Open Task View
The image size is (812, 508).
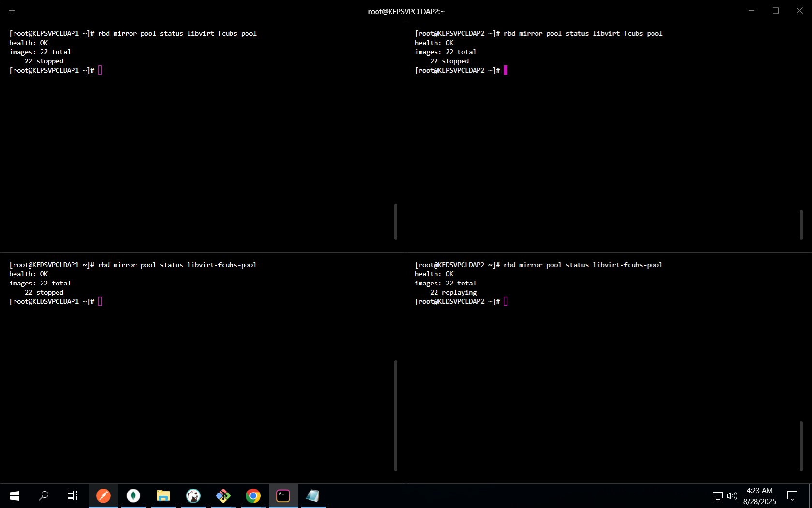point(72,496)
